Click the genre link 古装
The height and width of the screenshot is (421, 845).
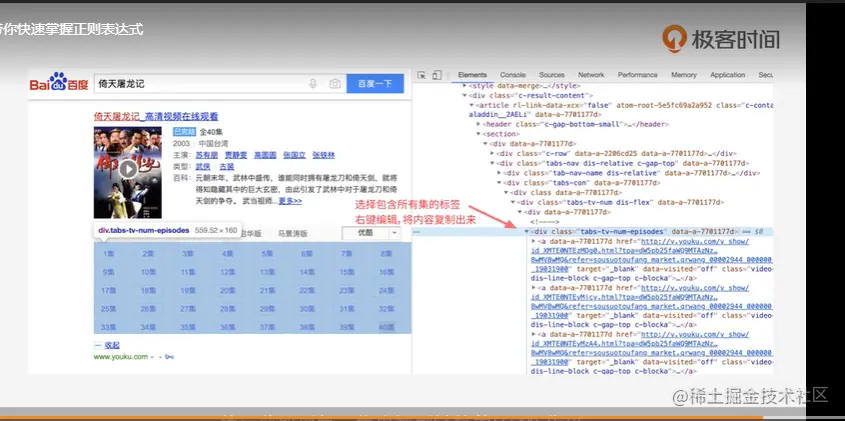click(227, 167)
